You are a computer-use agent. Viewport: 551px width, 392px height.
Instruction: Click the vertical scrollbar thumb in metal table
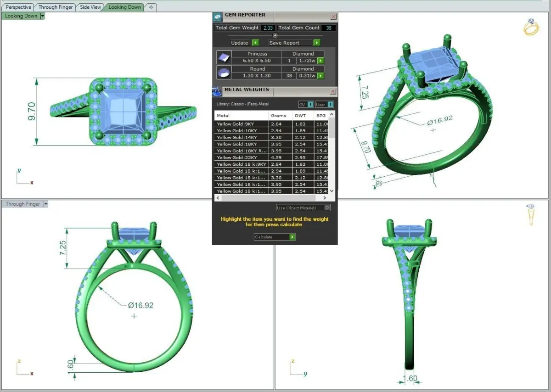coord(332,128)
